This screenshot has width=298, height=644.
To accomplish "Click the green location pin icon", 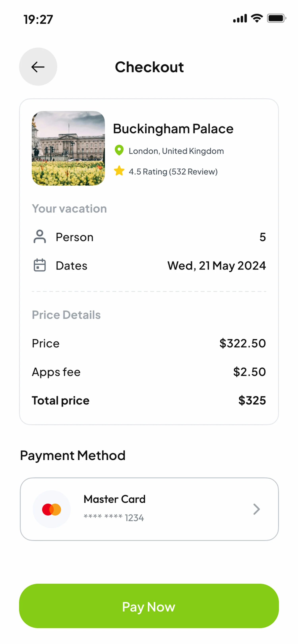I will (x=119, y=150).
